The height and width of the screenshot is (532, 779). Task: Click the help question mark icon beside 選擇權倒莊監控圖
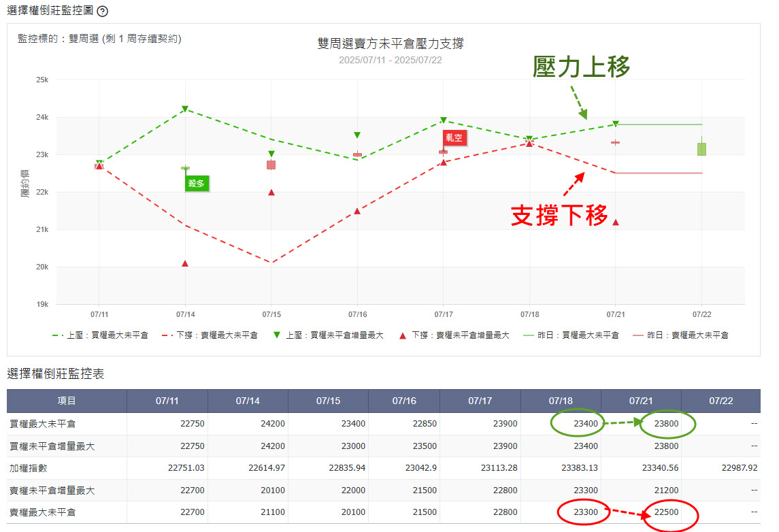coord(102,12)
